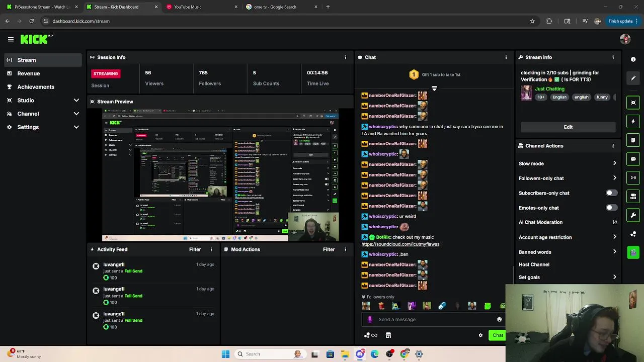Click the Edit stream info button
This screenshot has width=644, height=362.
[568, 127]
